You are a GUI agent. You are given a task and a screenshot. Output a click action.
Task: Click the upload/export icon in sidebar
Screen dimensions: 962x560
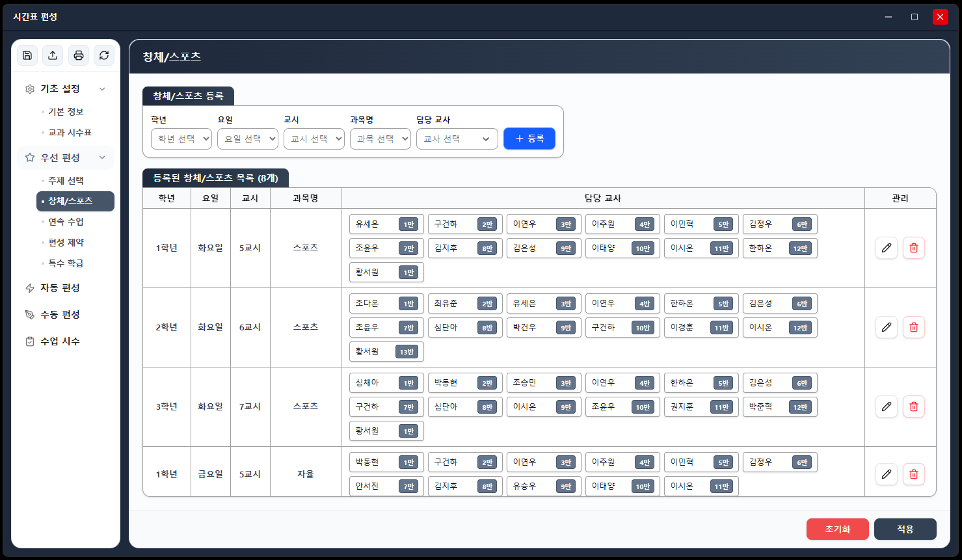(53, 55)
